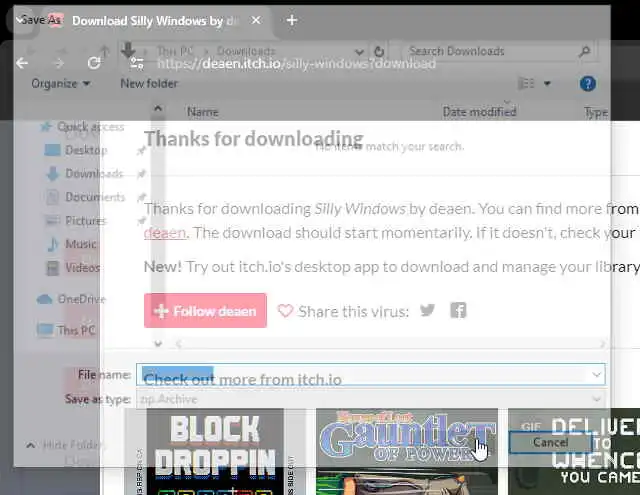
Task: Create a New folder in Save As dialog
Action: [149, 84]
